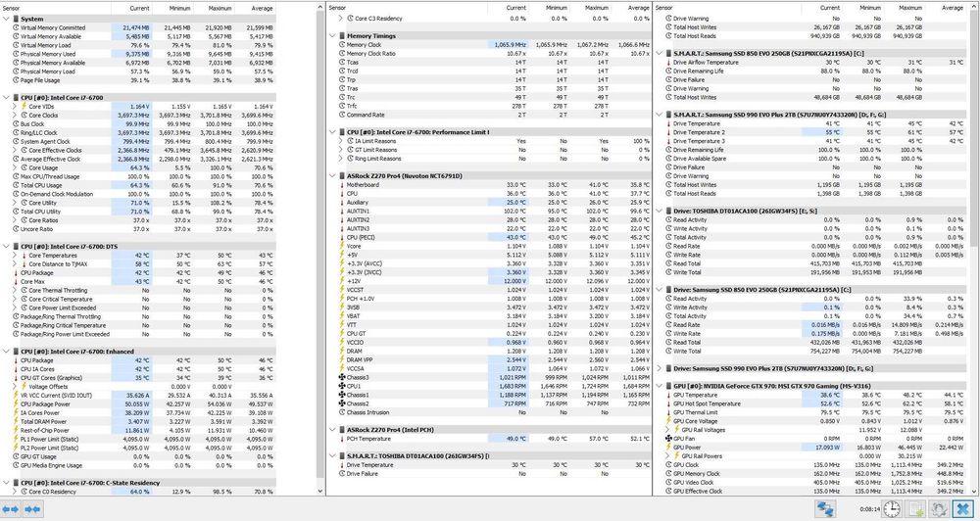Screen dimensions: 980x521
Task: Click the lightning icon beside CPU Package Power
Action: click(x=17, y=404)
